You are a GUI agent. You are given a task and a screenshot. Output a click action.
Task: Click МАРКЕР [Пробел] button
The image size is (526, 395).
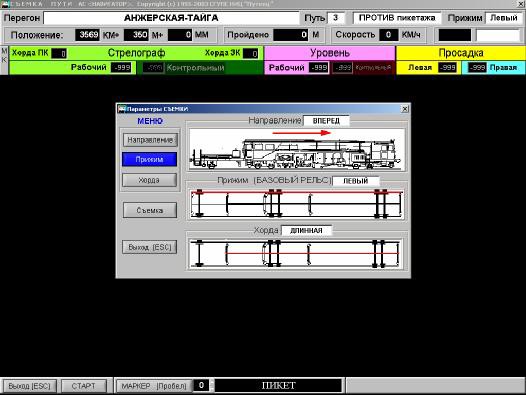tap(154, 386)
